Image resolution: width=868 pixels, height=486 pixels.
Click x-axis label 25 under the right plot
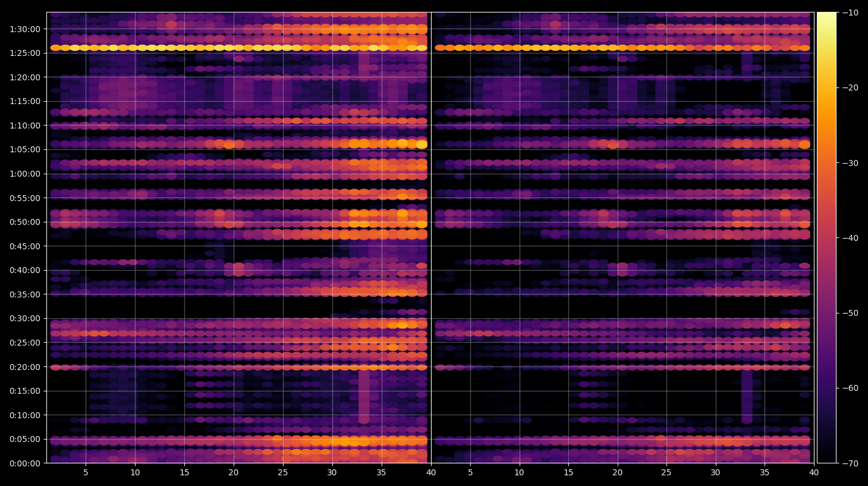[x=666, y=473]
